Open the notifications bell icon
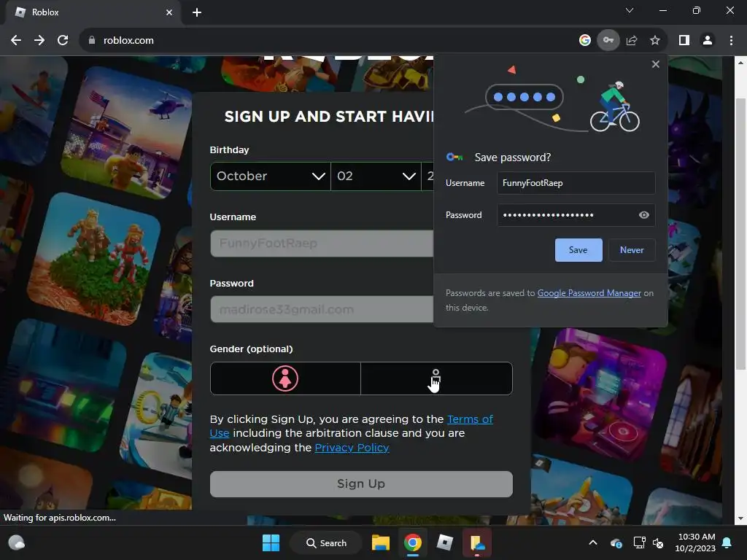 727,542
